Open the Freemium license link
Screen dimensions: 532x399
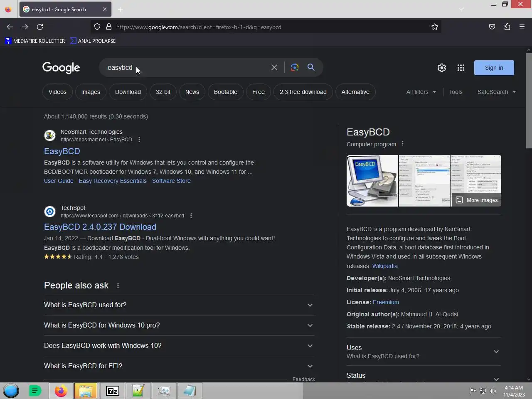[x=386, y=302]
